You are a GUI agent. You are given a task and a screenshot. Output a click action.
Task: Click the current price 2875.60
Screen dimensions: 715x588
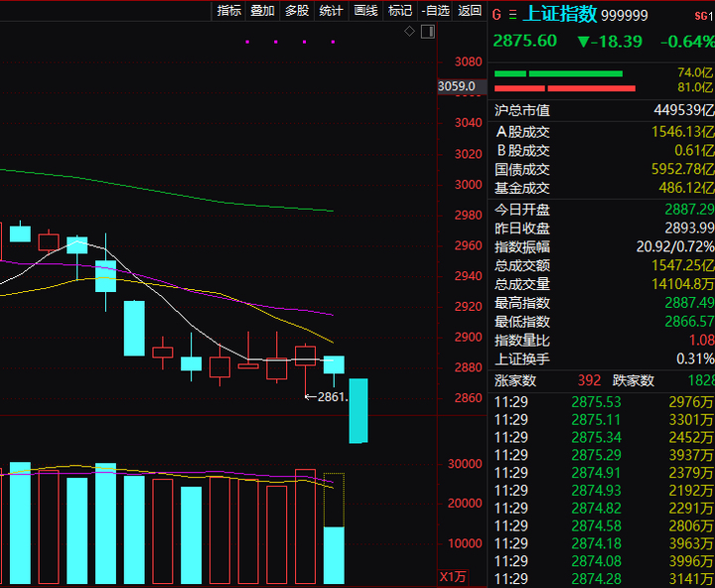525,41
